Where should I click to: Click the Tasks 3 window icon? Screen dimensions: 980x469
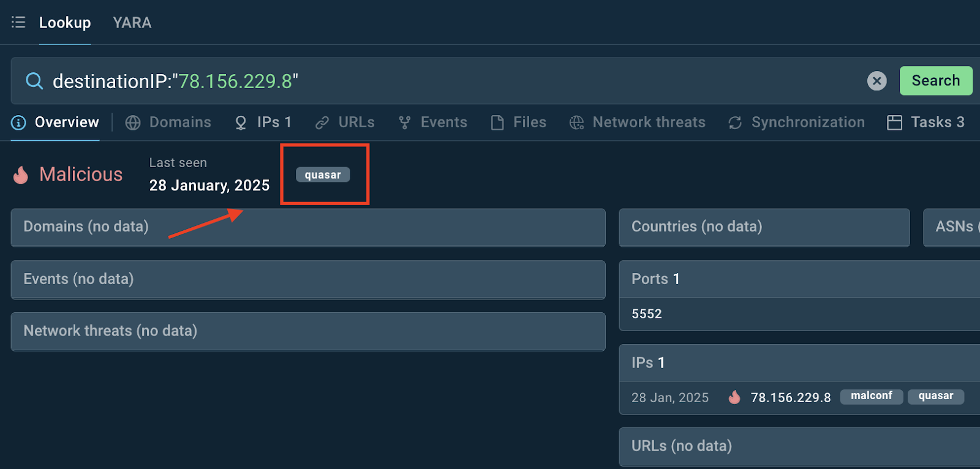click(894, 122)
